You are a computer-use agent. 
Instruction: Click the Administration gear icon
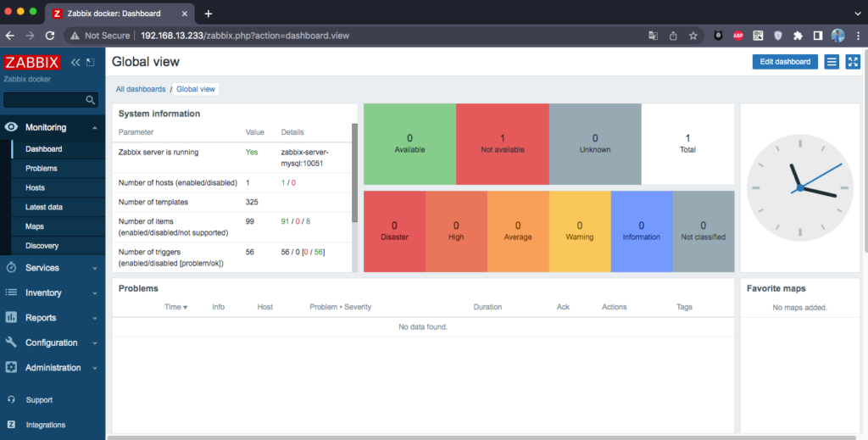coord(11,367)
